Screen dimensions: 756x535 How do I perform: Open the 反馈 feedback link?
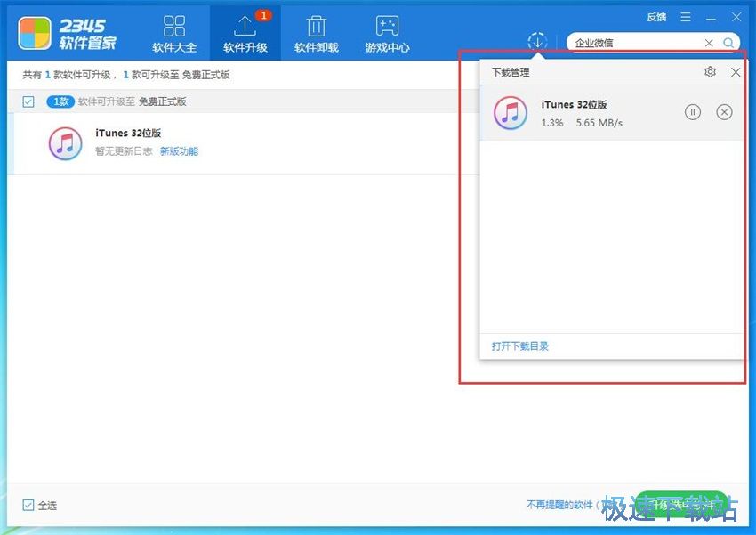point(656,18)
